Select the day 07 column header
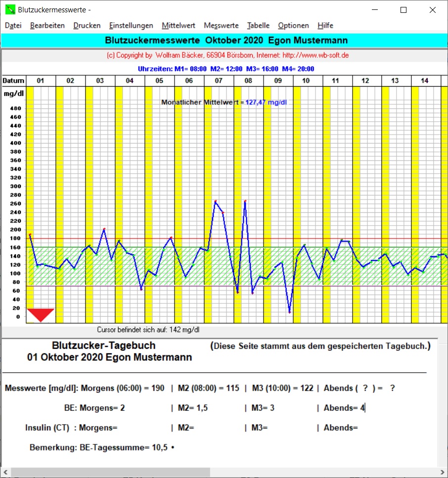 (219, 81)
